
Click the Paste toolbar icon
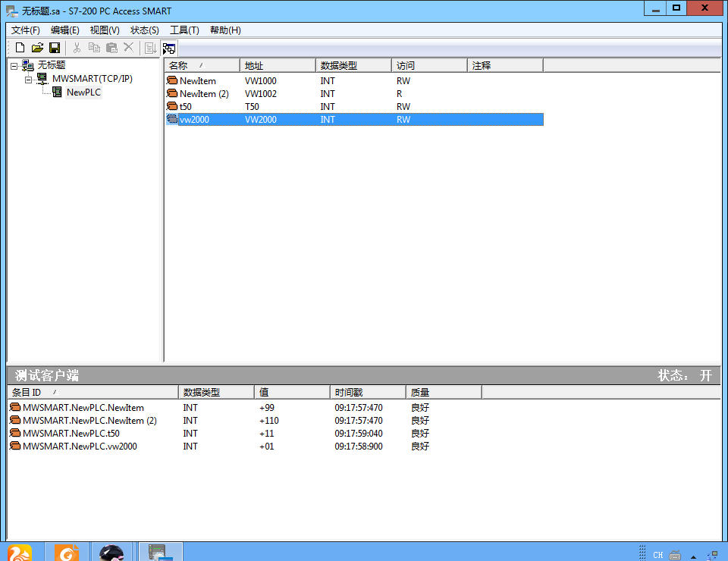point(111,48)
